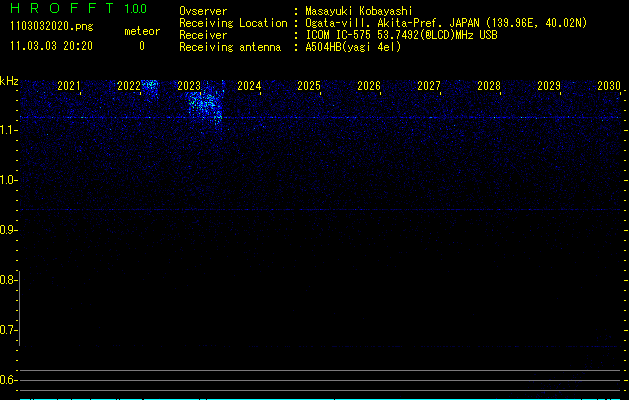Click the 0.6 kHz frequency label
Image resolution: width=629 pixels, height=400 pixels.
point(8,380)
